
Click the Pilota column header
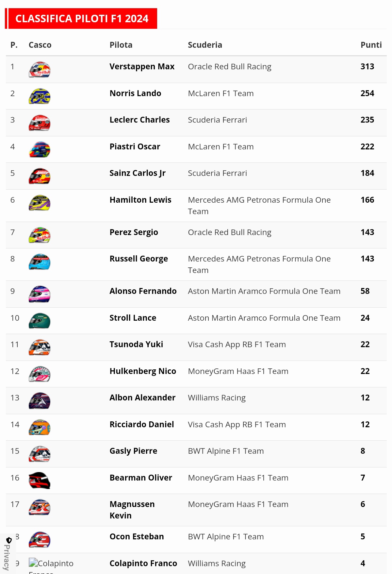(121, 45)
